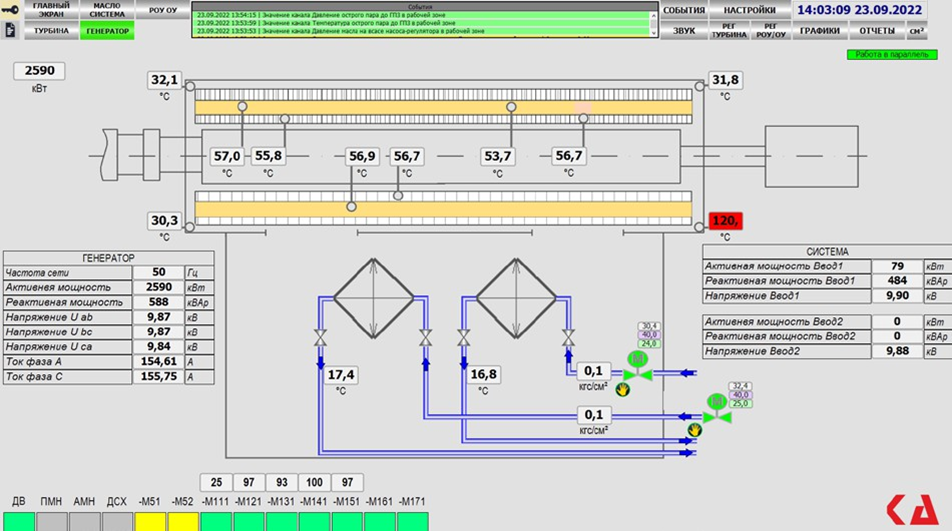Click the events list scroll-down arrow
Image resolution: width=952 pixels, height=531 pixels.
[654, 33]
